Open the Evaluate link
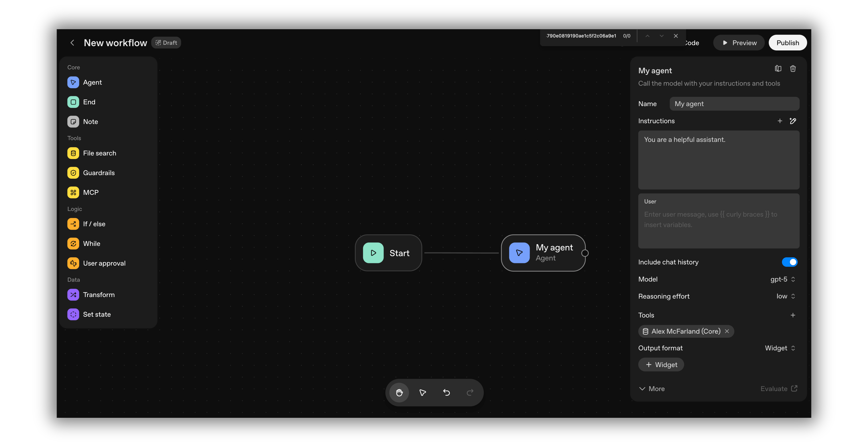 tap(779, 389)
